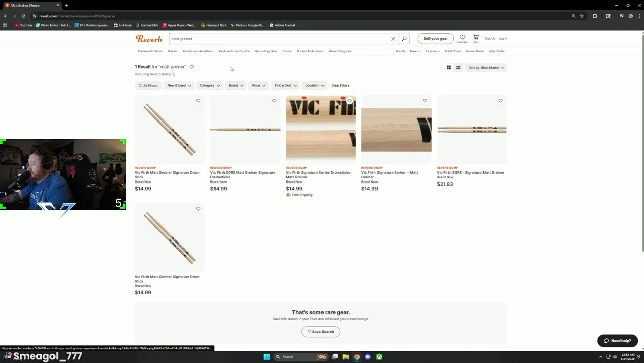This screenshot has height=363, width=644.
Task: Open the Guitars category
Action: coord(173,51)
